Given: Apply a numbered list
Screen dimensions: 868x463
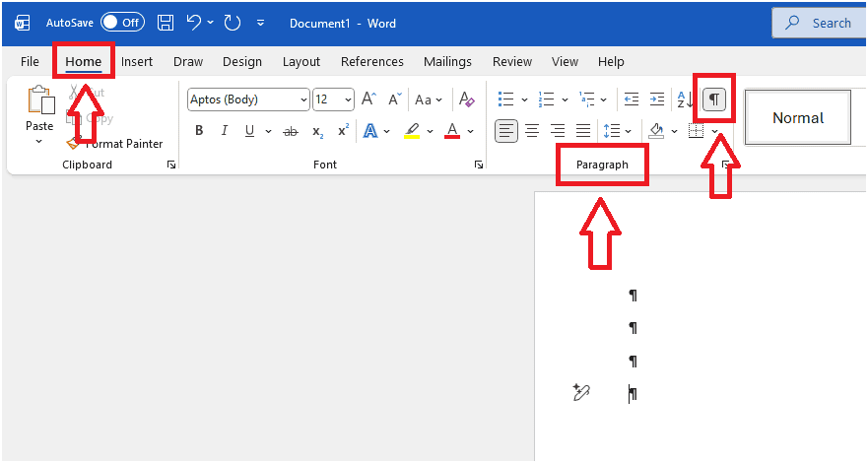Looking at the screenshot, I should point(546,99).
